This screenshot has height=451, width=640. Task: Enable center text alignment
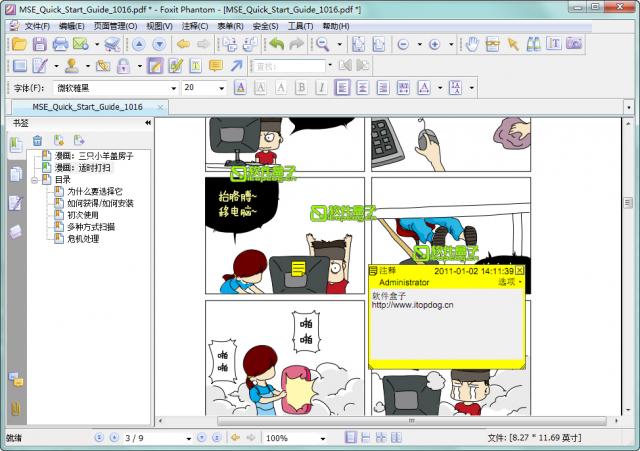(x=362, y=88)
